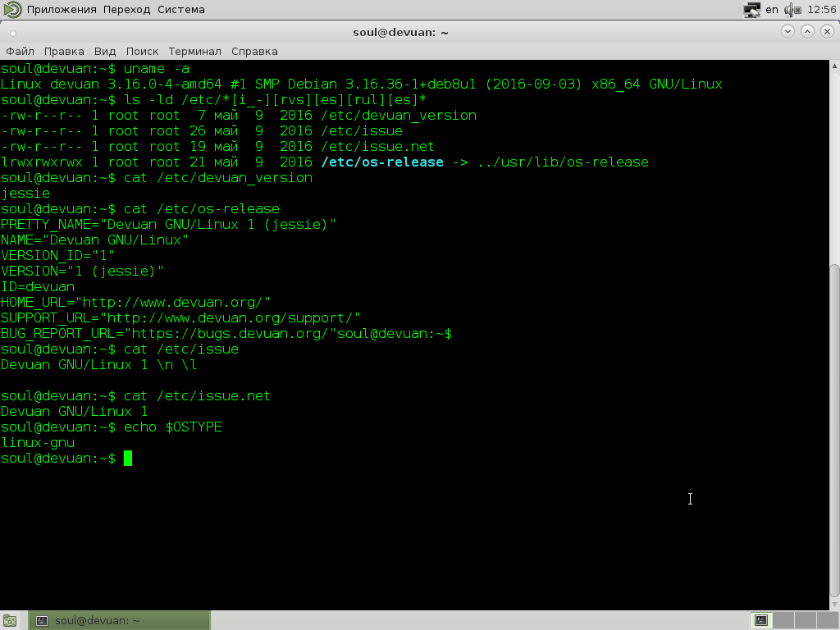
Task: Click the MATE logo icon in top panel
Action: [x=13, y=10]
